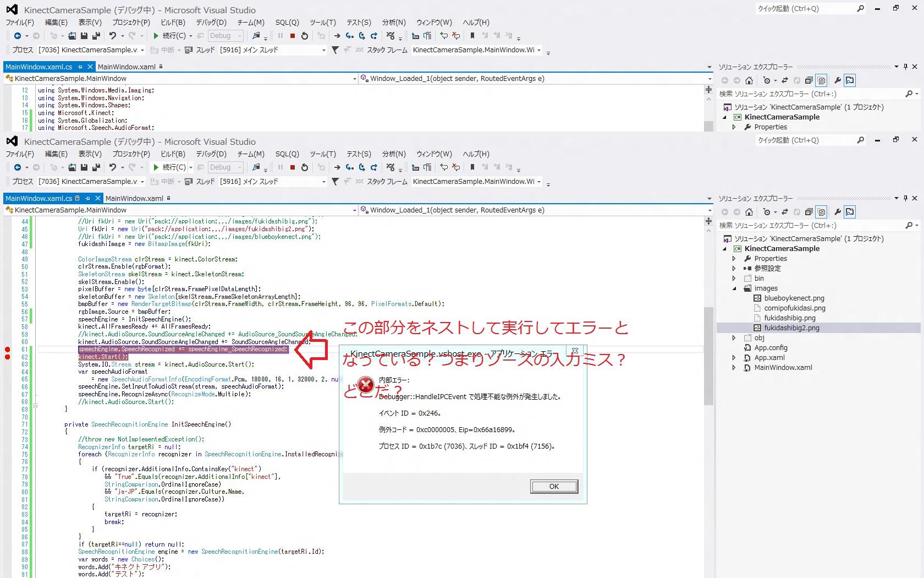Screen dimensions: 924x578
Task: Collapse all items in upper Solution Explorer
Action: (x=809, y=80)
